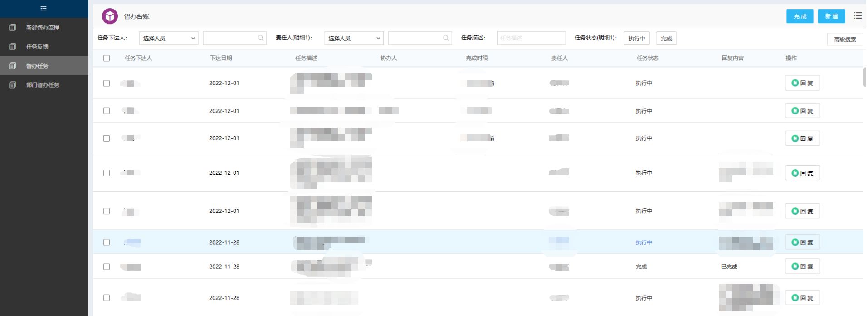Click the 任务描述 text input field

coord(531,39)
